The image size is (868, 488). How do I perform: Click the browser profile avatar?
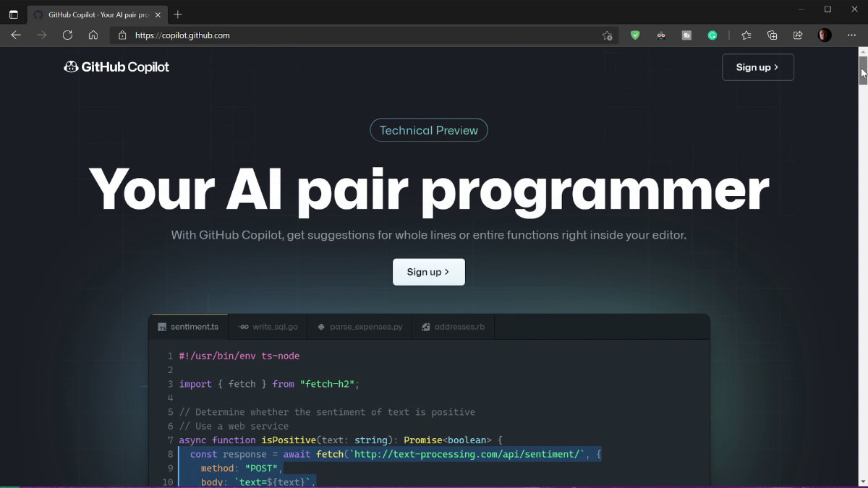824,35
